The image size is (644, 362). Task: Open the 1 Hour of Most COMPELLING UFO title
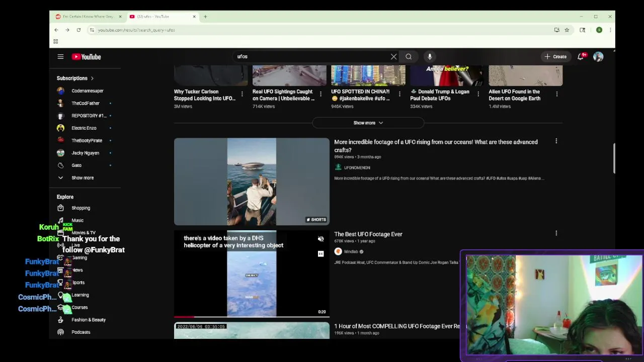tap(397, 326)
